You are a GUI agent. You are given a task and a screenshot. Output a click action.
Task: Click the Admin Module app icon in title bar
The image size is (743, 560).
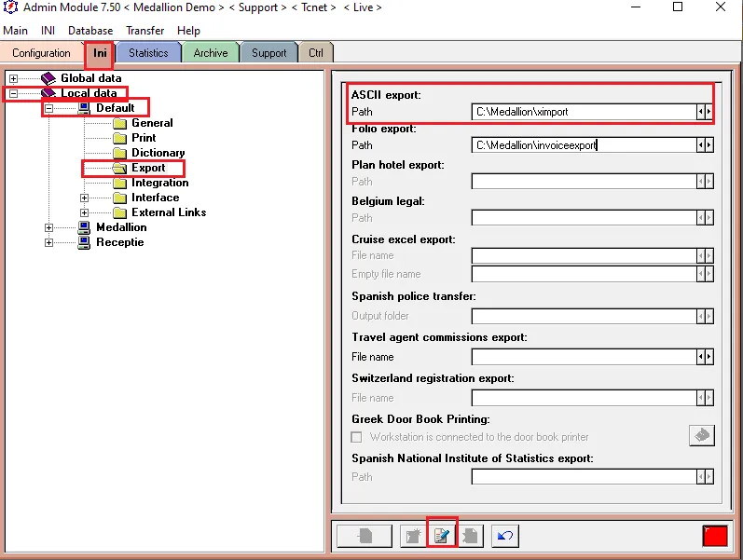(10, 7)
